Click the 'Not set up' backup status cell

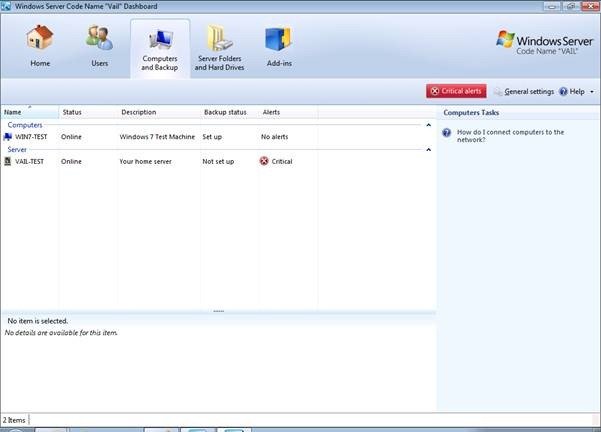pos(218,161)
